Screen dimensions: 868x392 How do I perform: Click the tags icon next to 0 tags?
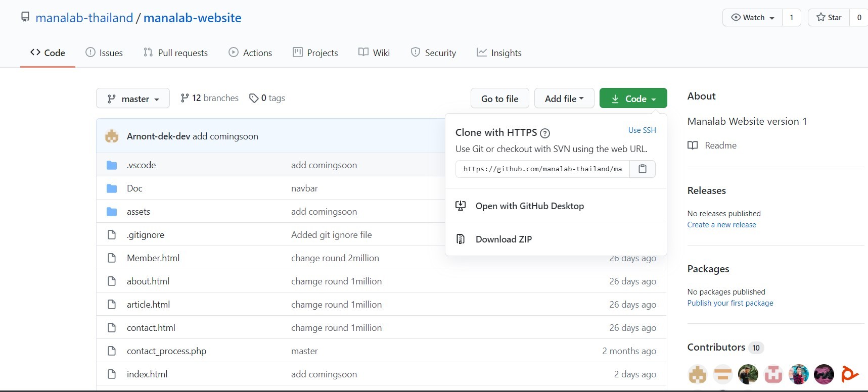254,98
